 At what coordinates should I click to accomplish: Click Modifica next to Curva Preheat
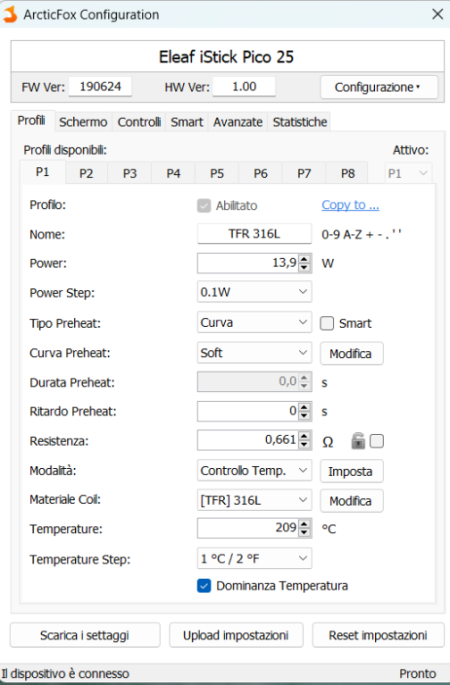tap(352, 353)
